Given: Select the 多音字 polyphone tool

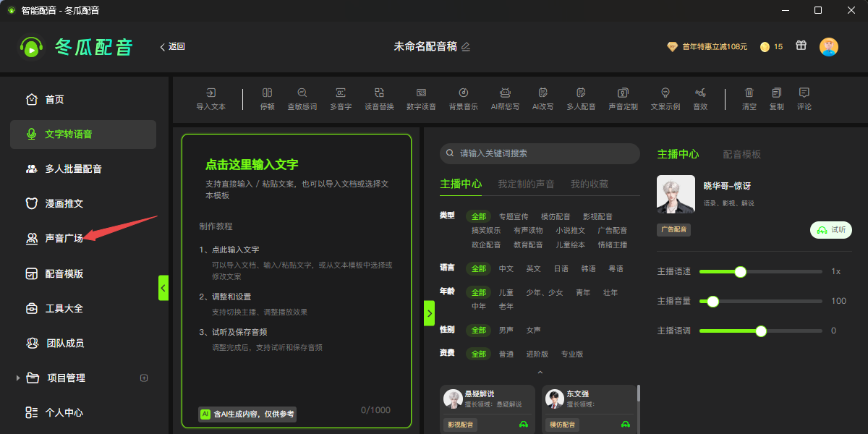Looking at the screenshot, I should pos(341,99).
